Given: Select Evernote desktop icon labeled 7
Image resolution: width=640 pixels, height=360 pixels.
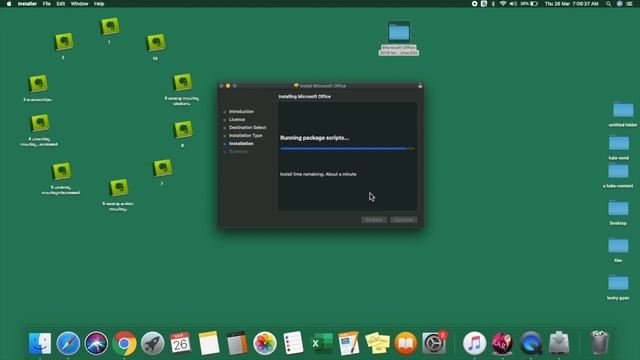Looking at the screenshot, I should (x=162, y=168).
